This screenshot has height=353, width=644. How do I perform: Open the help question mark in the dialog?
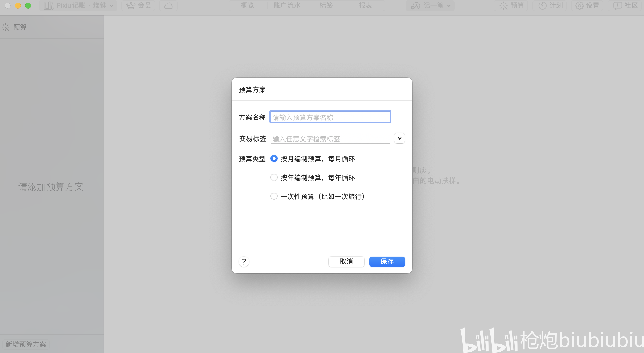point(244,261)
